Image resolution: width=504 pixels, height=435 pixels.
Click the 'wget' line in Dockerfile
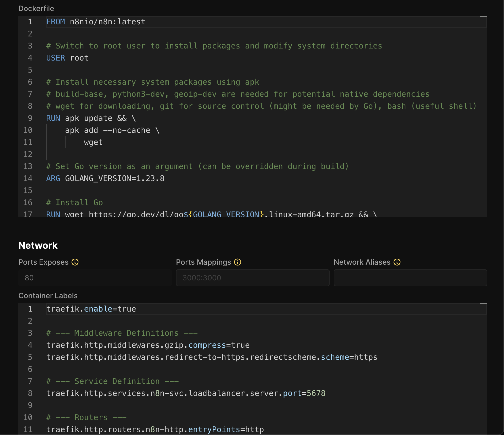(93, 142)
